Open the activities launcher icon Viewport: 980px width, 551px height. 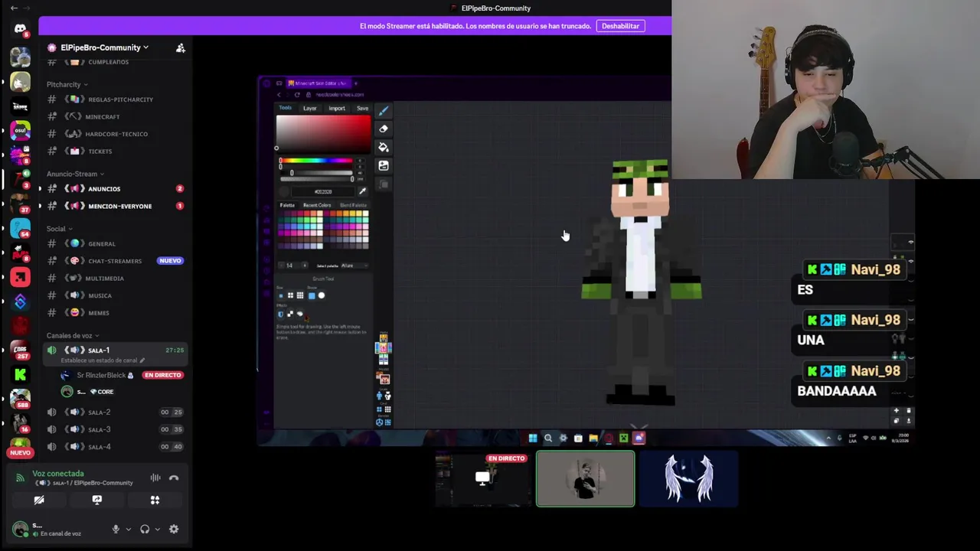pos(155,500)
